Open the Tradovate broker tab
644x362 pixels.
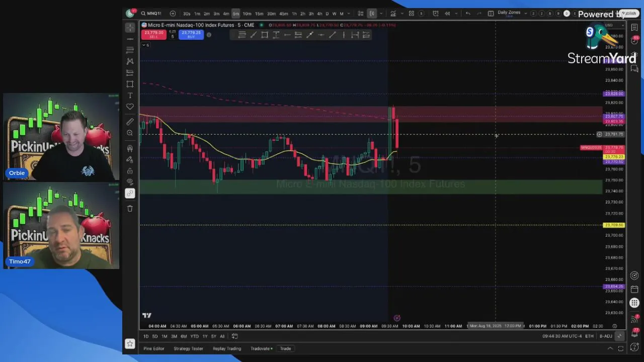tap(261, 348)
